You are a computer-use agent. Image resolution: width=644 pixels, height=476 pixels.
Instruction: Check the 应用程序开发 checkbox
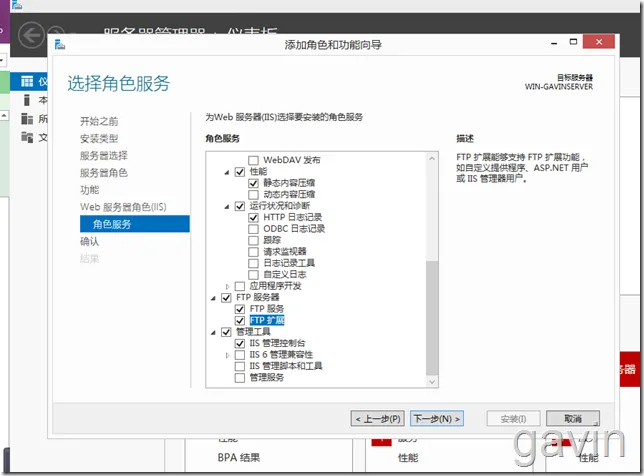(x=240, y=286)
